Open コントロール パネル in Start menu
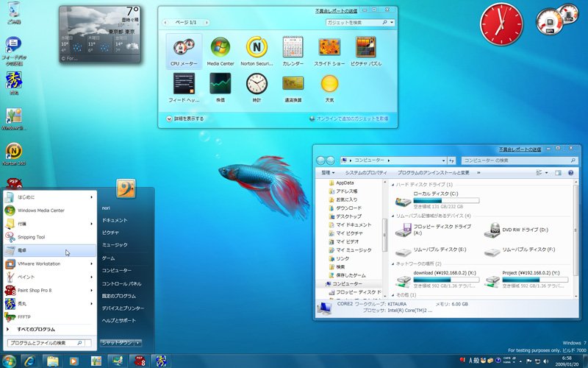Viewport: 588px width, 368px height. pos(121,283)
